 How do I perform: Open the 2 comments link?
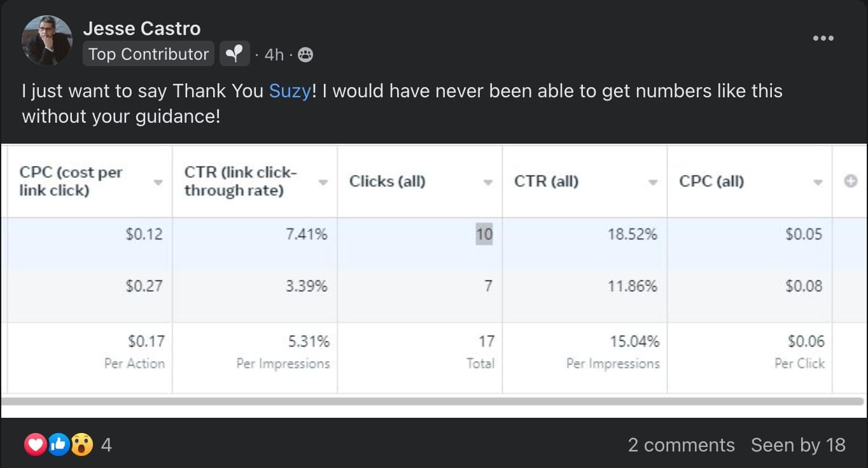point(681,445)
